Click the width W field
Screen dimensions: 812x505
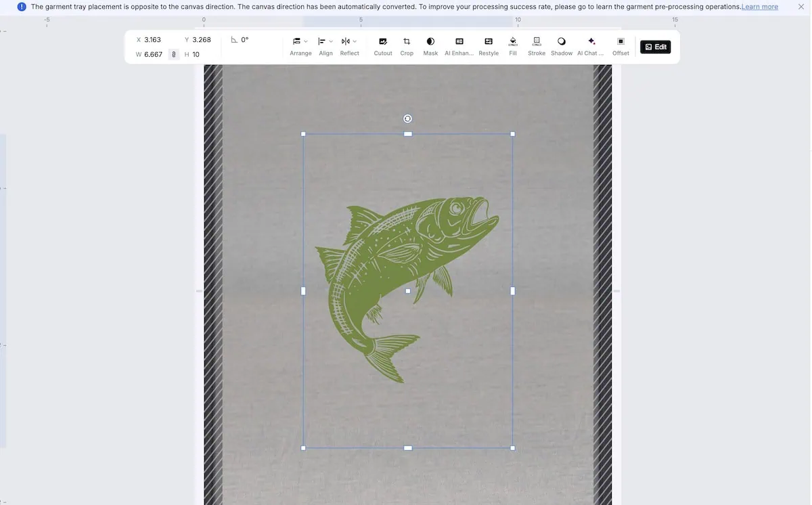[153, 54]
